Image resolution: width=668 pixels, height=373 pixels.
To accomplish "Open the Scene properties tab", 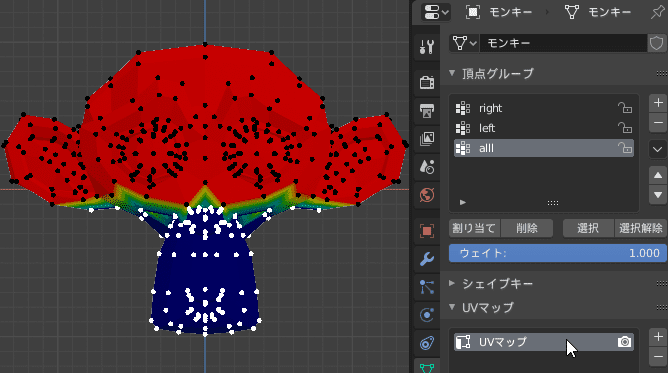I will pos(426,166).
